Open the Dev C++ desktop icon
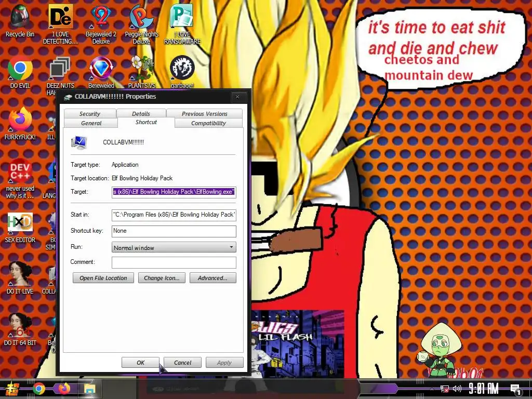 (x=20, y=179)
